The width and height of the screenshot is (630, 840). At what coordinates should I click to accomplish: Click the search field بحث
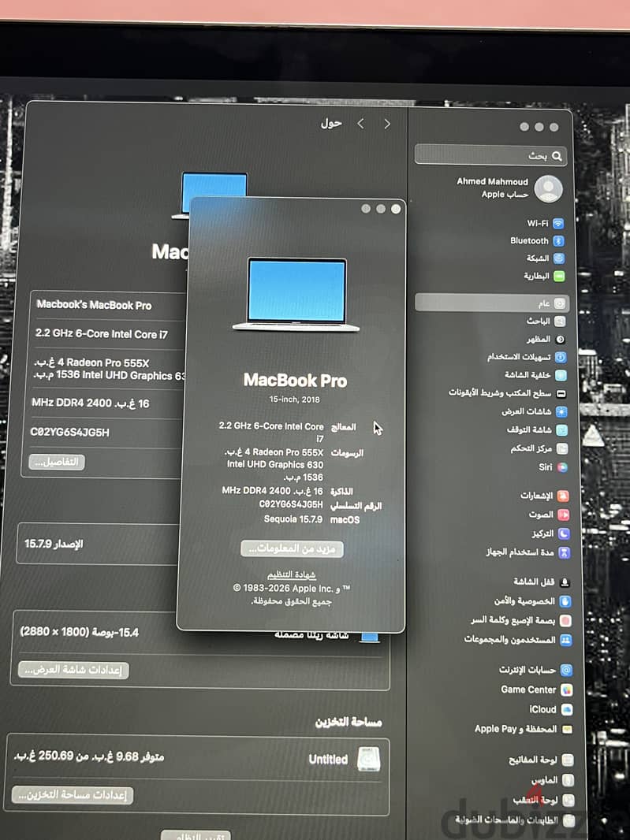(x=490, y=155)
